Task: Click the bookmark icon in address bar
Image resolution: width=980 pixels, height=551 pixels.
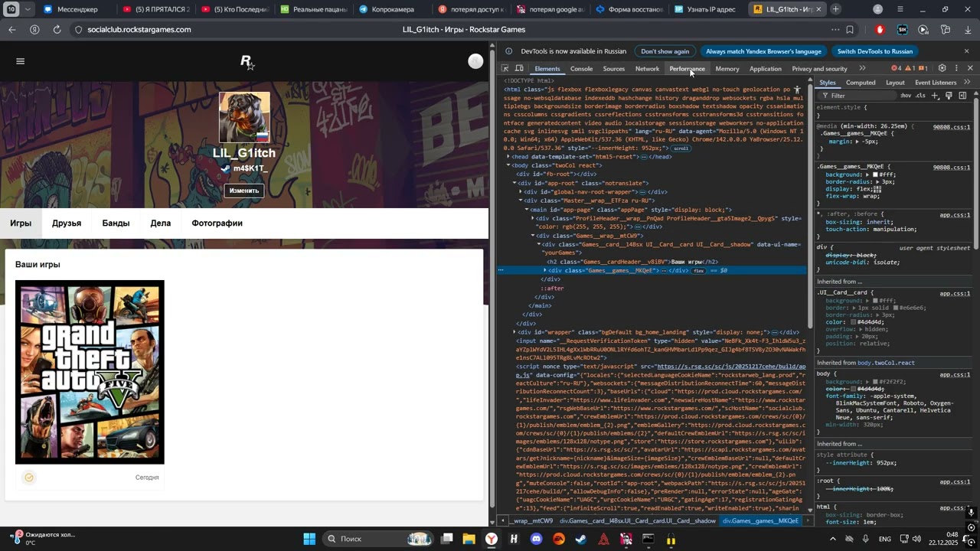Action: 850,30
